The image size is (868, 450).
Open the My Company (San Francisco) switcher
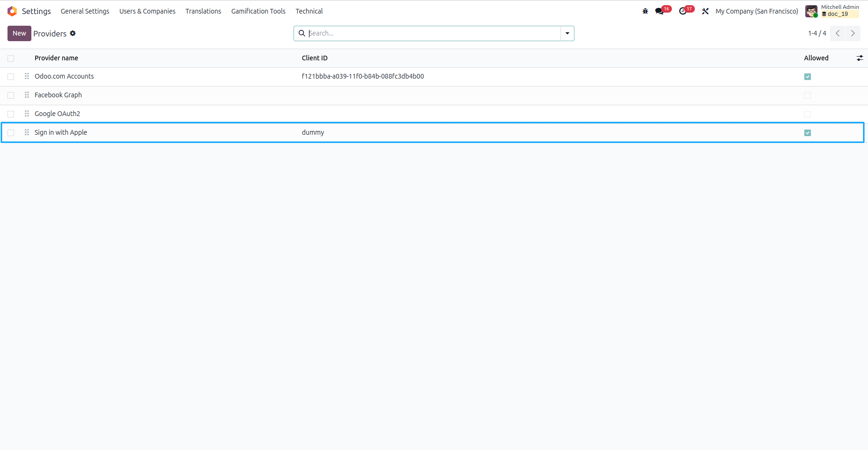click(757, 11)
